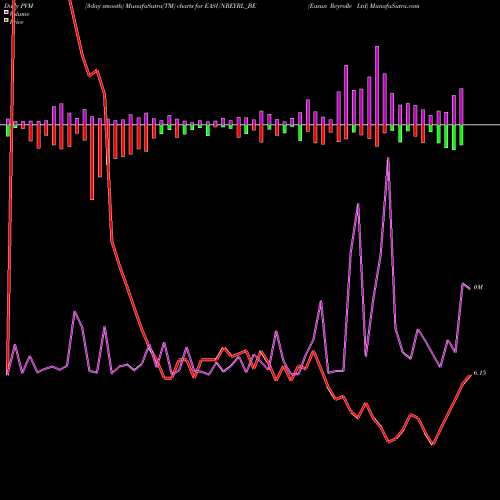This screenshot has height=500, width=500.
Task: Click the MunafaSutra.com text at top right
Action: (394, 6)
